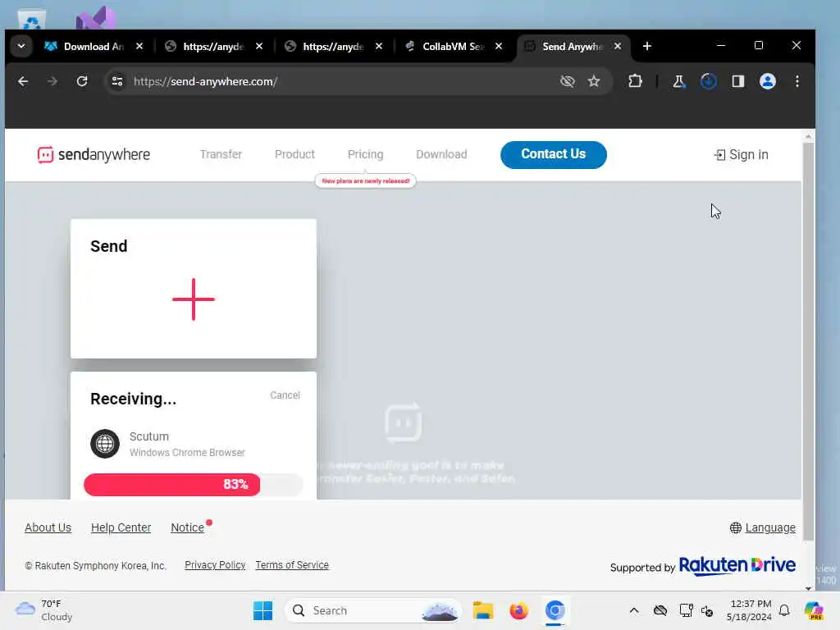Click the sendanywhere logo

(x=94, y=154)
